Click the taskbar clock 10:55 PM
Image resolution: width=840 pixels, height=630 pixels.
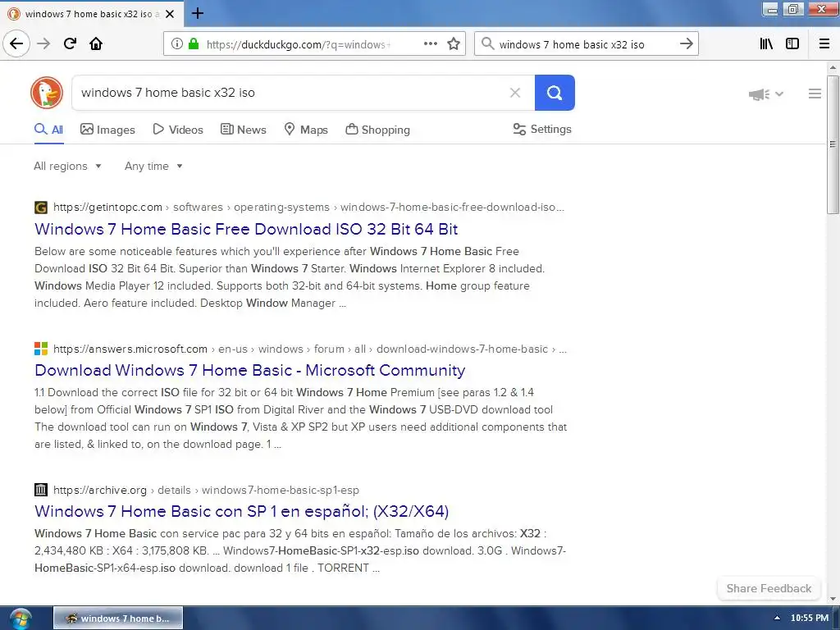pos(810,618)
